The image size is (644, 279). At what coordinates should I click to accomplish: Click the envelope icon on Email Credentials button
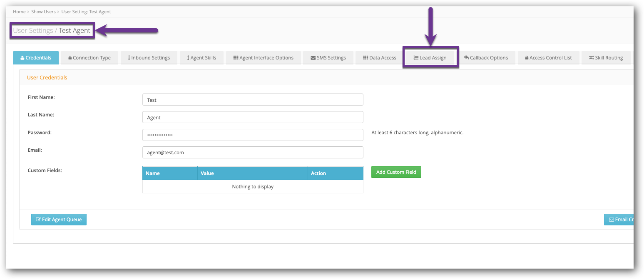point(611,219)
